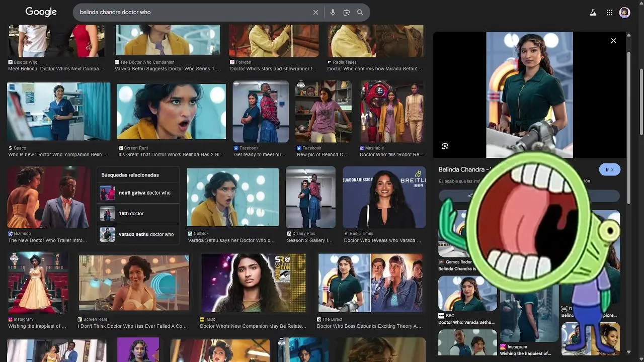Viewport: 644px width, 362px height.
Task: Click the Instagram favicon under the theater gown result
Action: [x=10, y=319]
